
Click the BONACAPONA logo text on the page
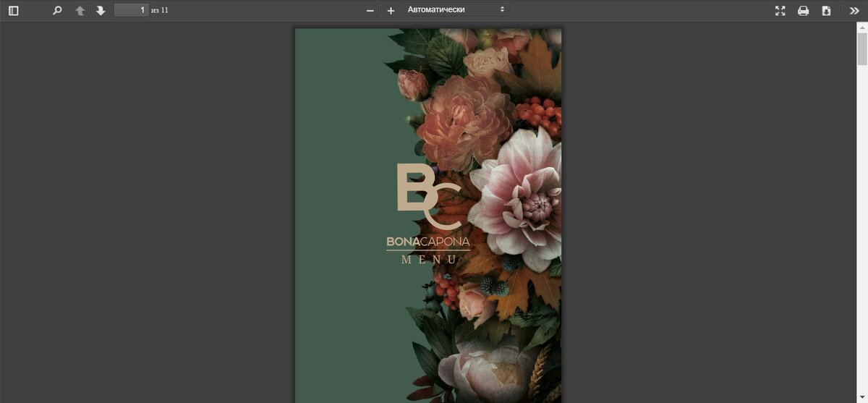pyautogui.click(x=428, y=242)
